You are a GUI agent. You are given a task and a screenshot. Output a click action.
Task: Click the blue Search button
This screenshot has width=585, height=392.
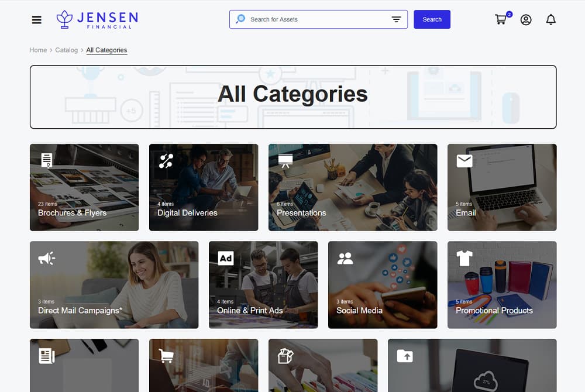pos(432,19)
